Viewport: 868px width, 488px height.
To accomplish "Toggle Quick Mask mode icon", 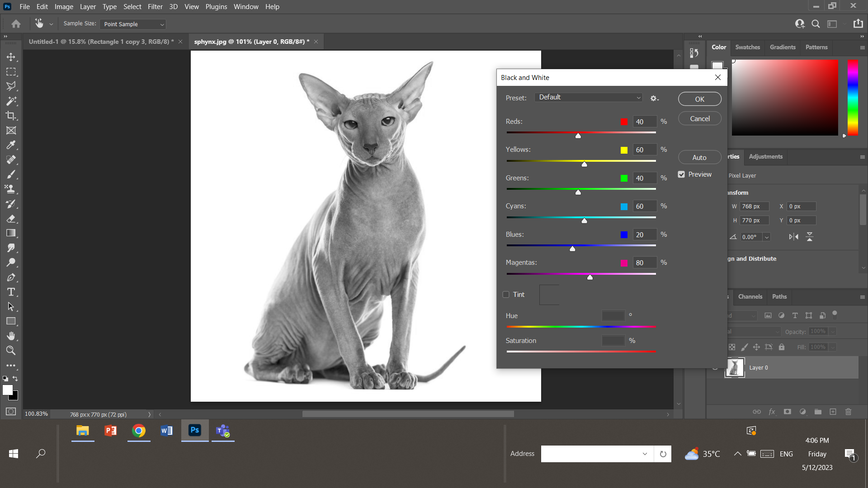I will click(x=11, y=412).
